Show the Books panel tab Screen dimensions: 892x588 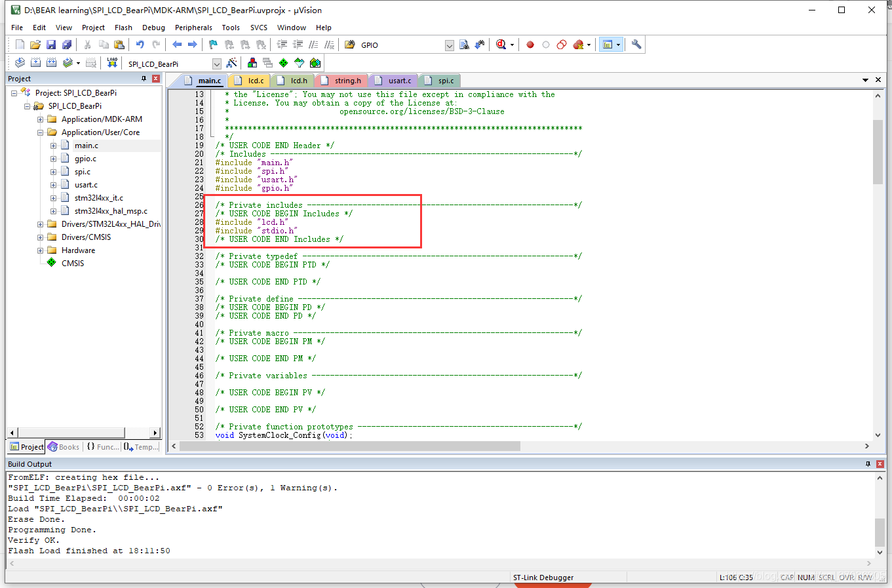point(64,447)
